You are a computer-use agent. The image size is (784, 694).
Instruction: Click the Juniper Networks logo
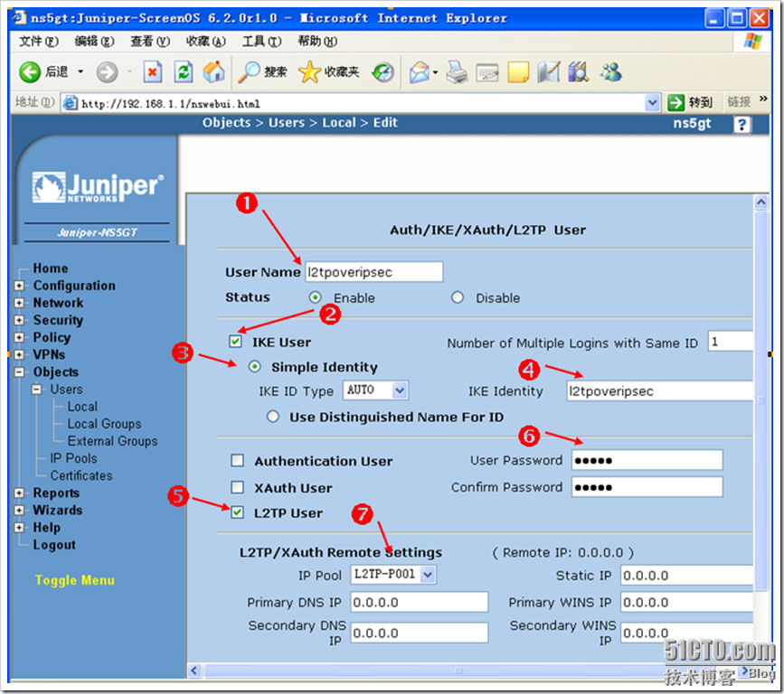(98, 187)
